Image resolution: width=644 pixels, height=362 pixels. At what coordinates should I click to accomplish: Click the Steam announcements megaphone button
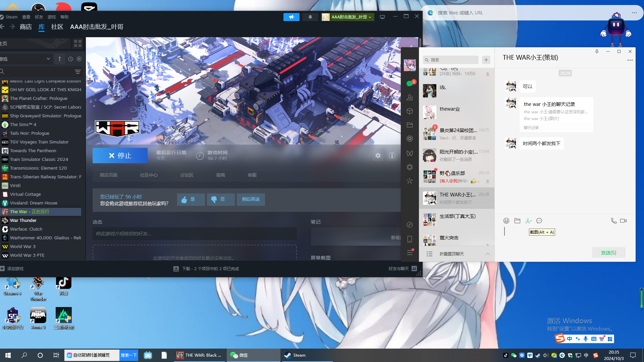(x=291, y=17)
